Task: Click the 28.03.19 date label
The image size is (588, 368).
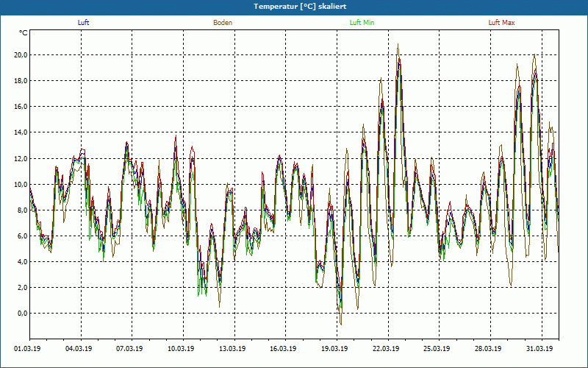Action: tap(488, 349)
